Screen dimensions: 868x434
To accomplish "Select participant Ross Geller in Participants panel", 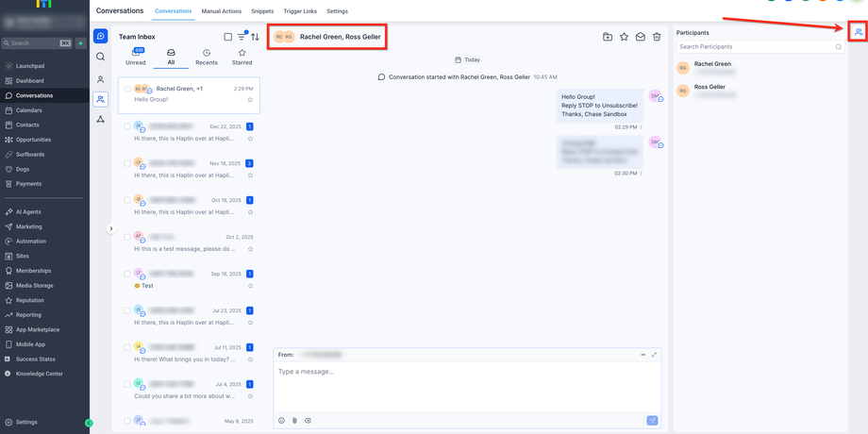I will 759,91.
